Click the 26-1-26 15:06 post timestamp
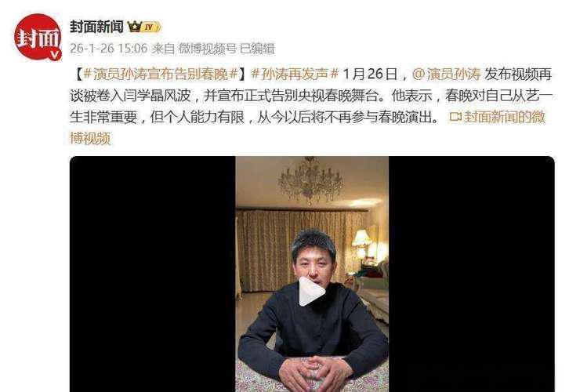Viewport: 569px width, 392px height. [108, 49]
